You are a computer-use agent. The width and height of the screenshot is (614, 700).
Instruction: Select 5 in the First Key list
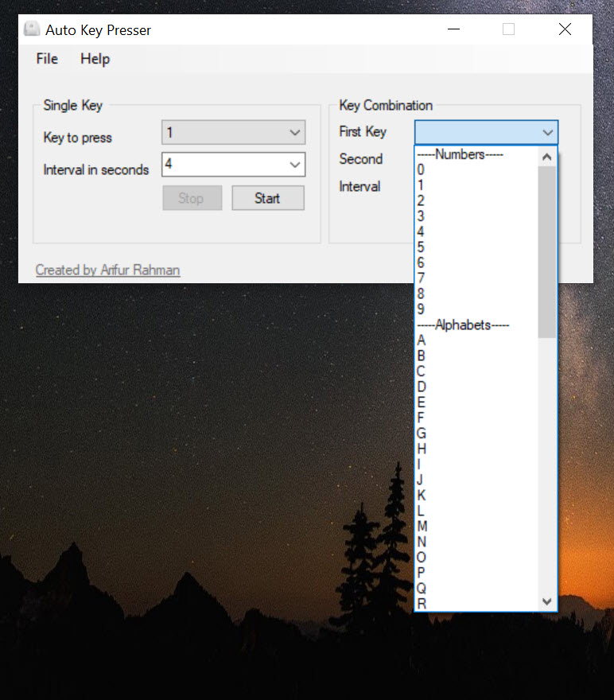[x=476, y=247]
